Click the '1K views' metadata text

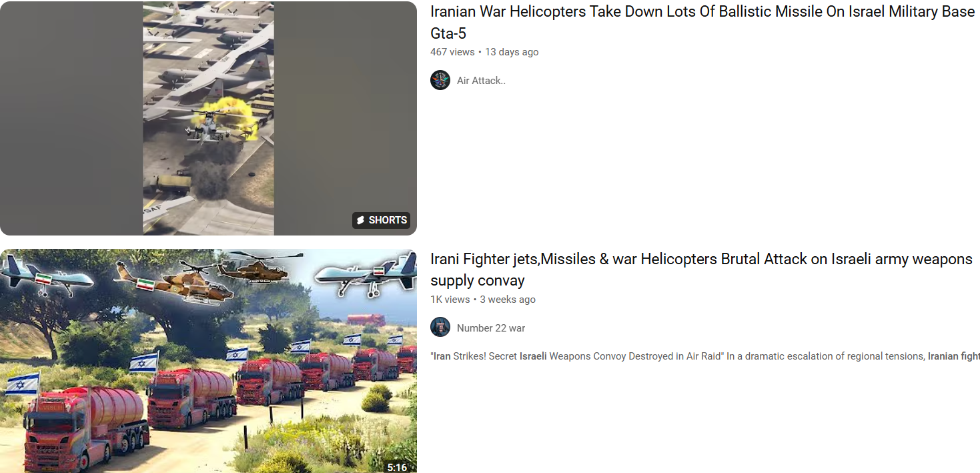pos(450,300)
